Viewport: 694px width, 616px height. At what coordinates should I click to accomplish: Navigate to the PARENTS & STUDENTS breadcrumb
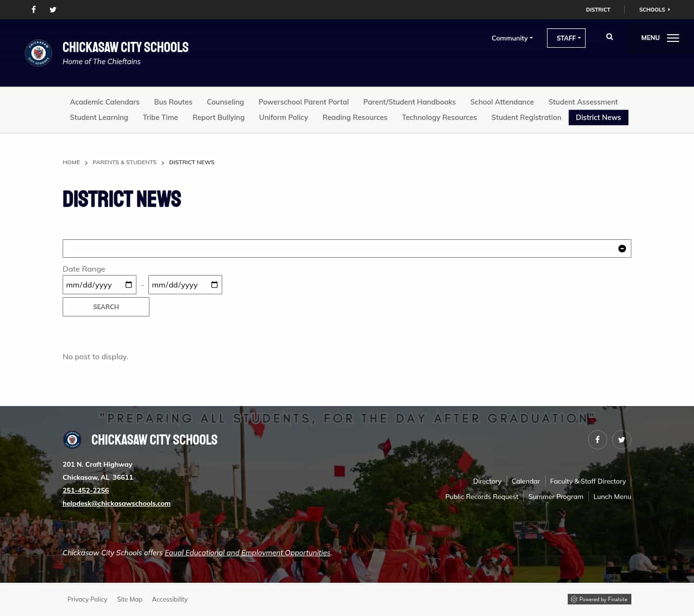[x=124, y=162]
